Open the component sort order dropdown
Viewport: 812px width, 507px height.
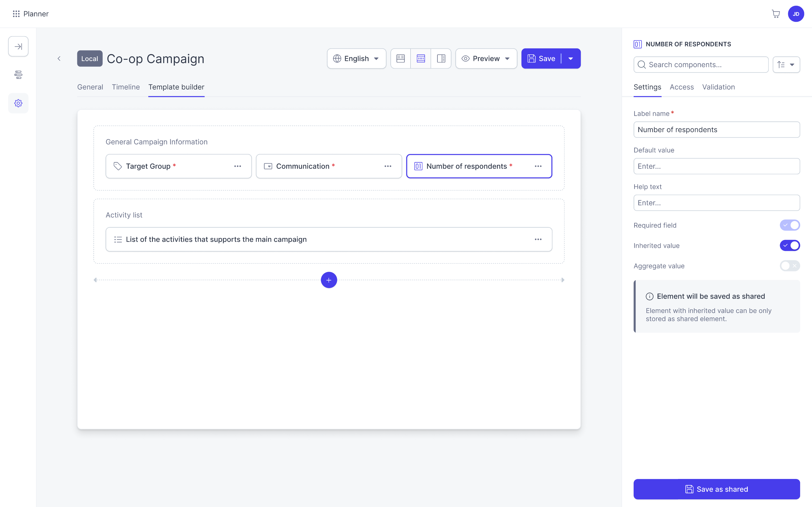(x=786, y=65)
